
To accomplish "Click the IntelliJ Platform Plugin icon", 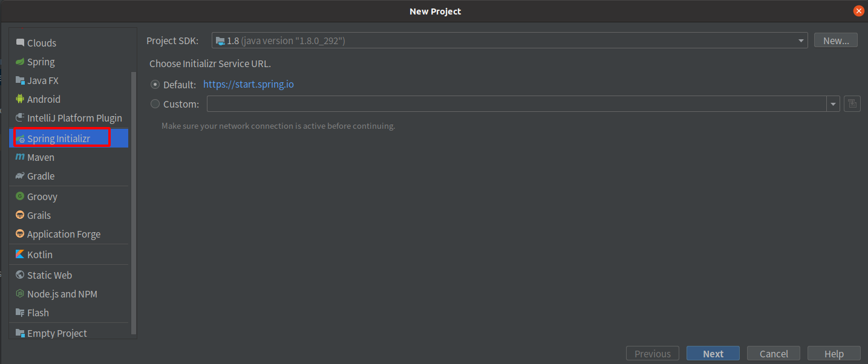I will 20,118.
